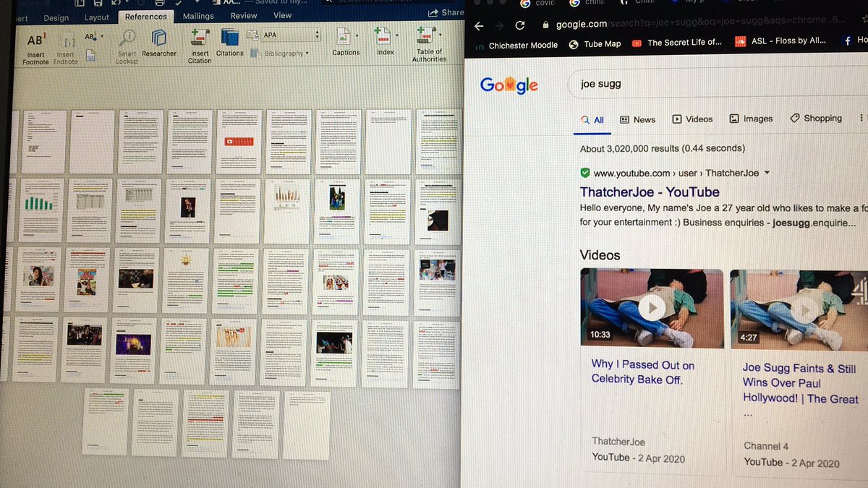868x488 pixels.
Task: Select the References tab
Action: point(145,17)
